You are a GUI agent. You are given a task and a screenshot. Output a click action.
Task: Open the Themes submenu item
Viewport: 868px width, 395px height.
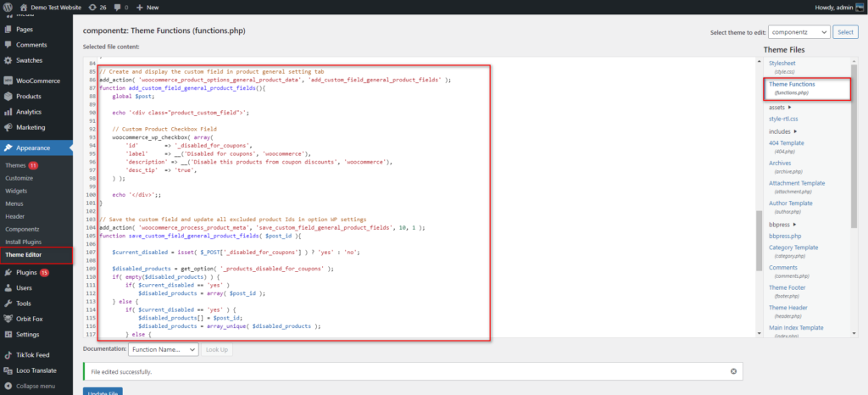15,165
